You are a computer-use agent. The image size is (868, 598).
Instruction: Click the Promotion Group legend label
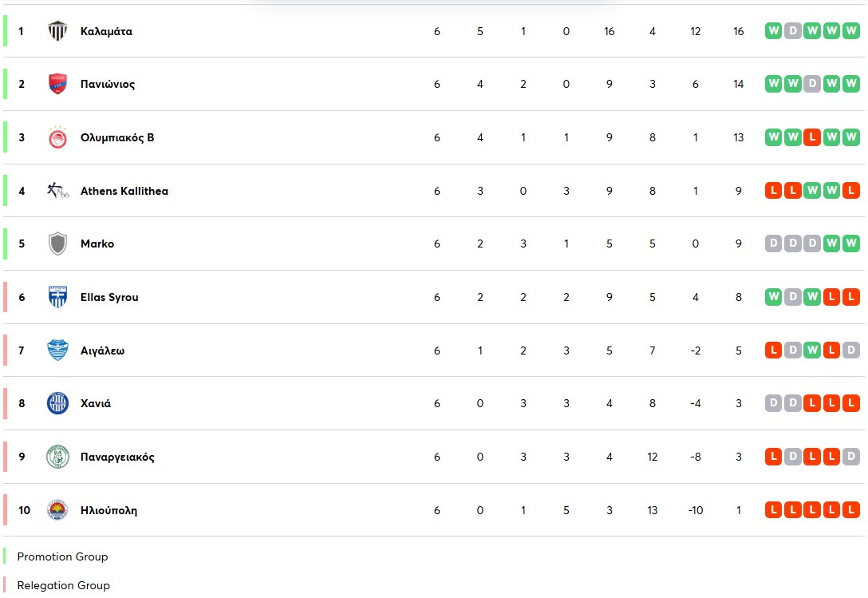click(x=62, y=556)
